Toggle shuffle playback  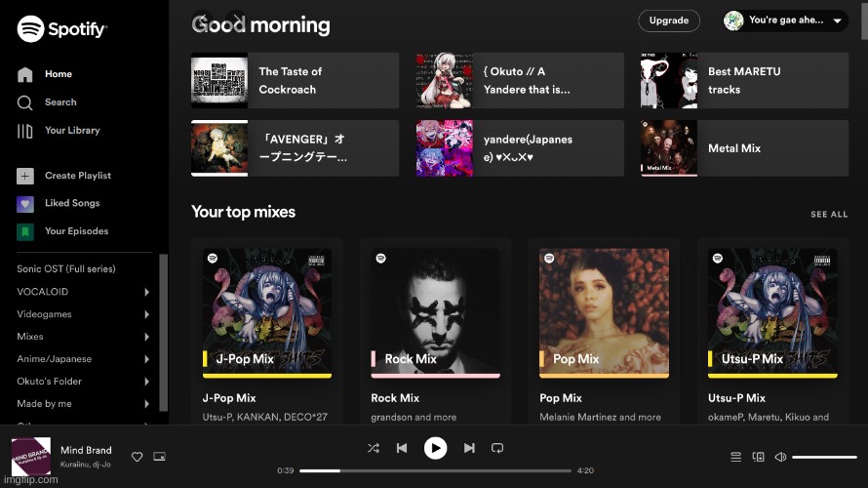pyautogui.click(x=374, y=448)
